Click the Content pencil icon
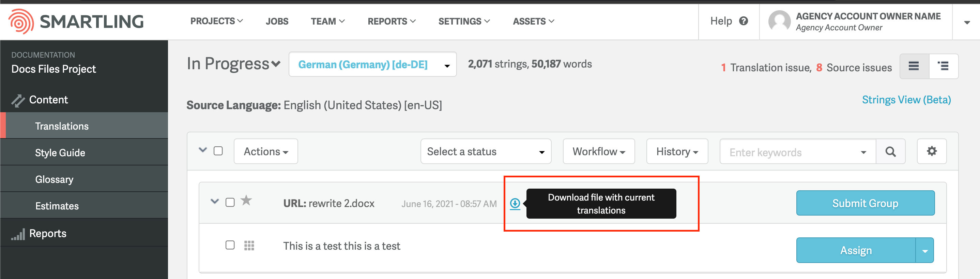This screenshot has width=980, height=279. pyautogui.click(x=18, y=101)
